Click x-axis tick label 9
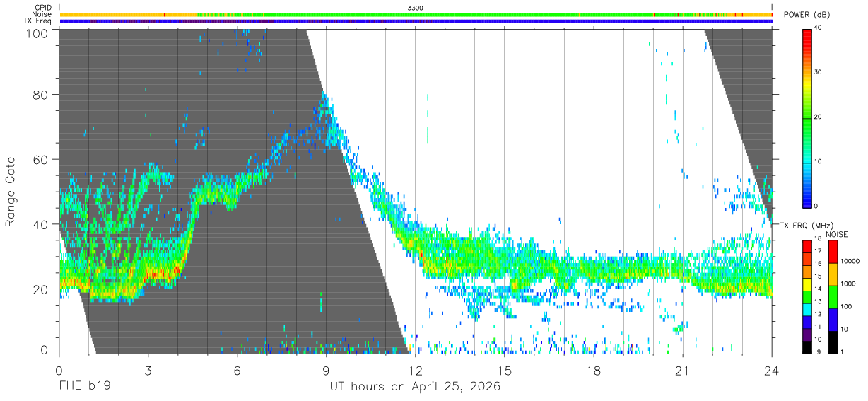This screenshot has height=401, width=868. (326, 370)
